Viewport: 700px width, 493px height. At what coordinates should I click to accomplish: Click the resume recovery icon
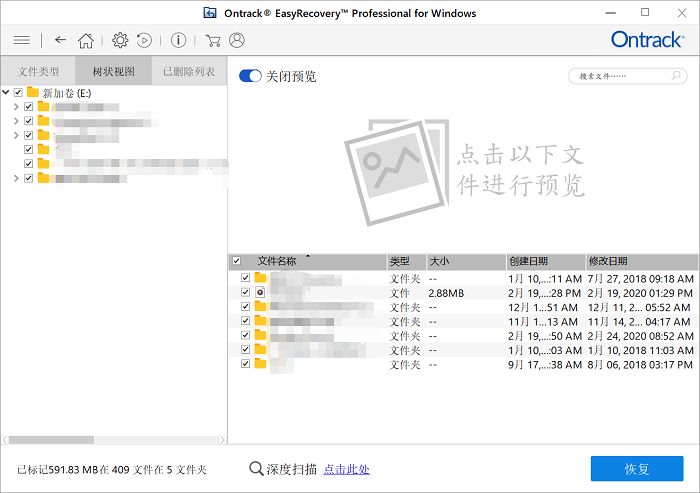(144, 40)
